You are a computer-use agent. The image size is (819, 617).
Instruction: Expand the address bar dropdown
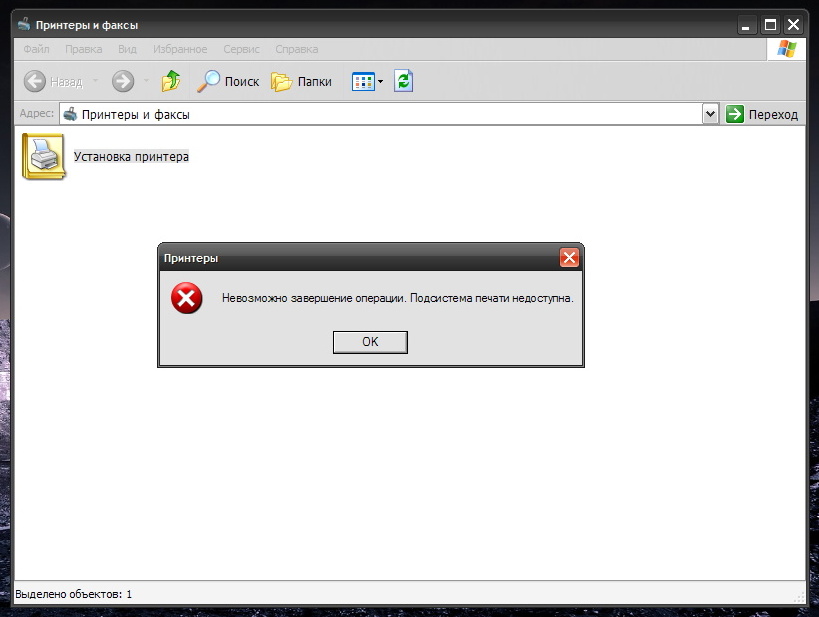click(710, 113)
